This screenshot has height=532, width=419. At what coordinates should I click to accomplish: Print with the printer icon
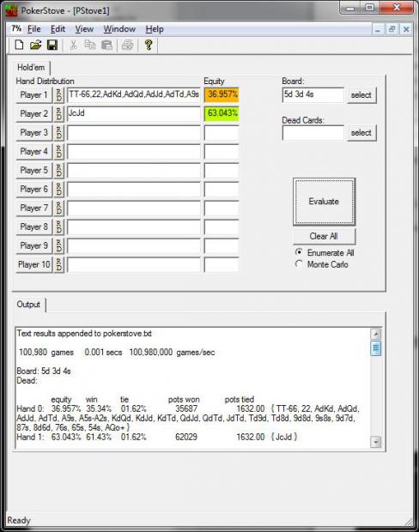(x=127, y=45)
